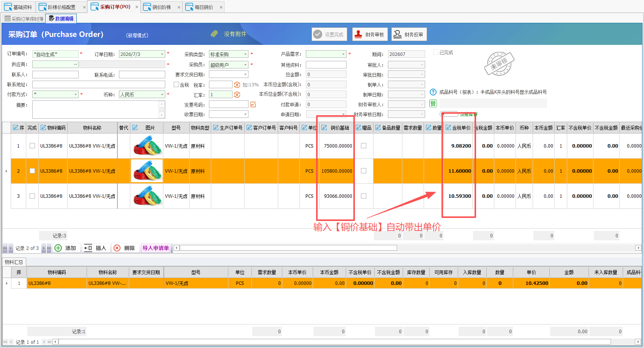The height and width of the screenshot is (348, 644).
Task: Click 物料汇总 horizontal scrollbar
Action: click(x=334, y=342)
